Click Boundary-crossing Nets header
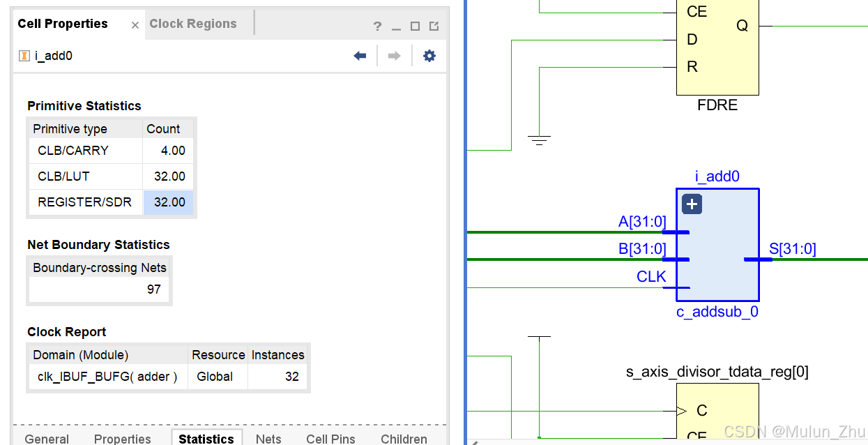This screenshot has width=868, height=445. coord(99,268)
